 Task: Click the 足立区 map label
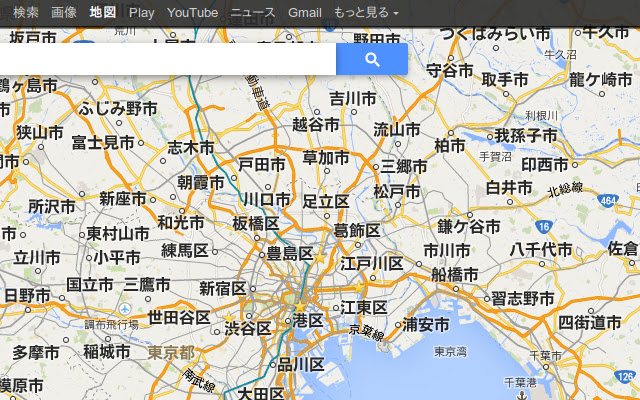tap(326, 202)
